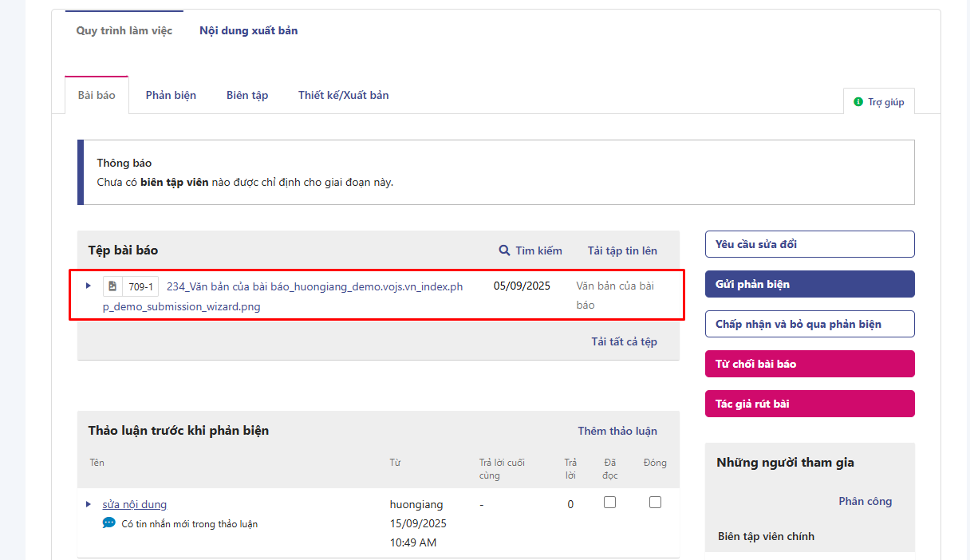Click the blue chat bubble message icon

coord(109,523)
